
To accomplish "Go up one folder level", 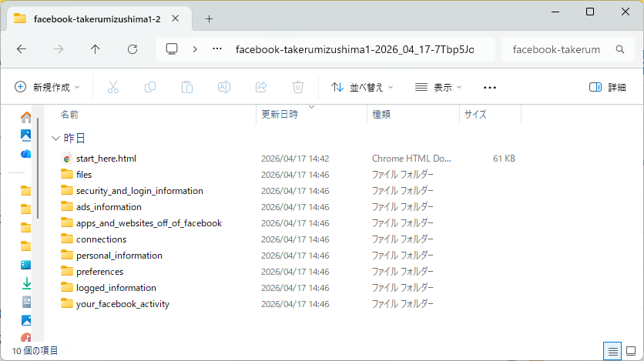I will [96, 49].
